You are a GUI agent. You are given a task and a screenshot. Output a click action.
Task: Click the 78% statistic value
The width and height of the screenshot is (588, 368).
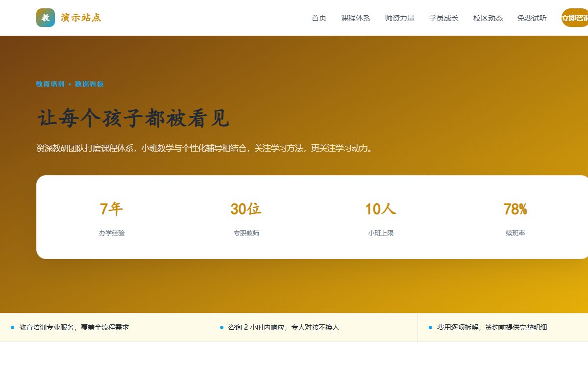point(515,209)
